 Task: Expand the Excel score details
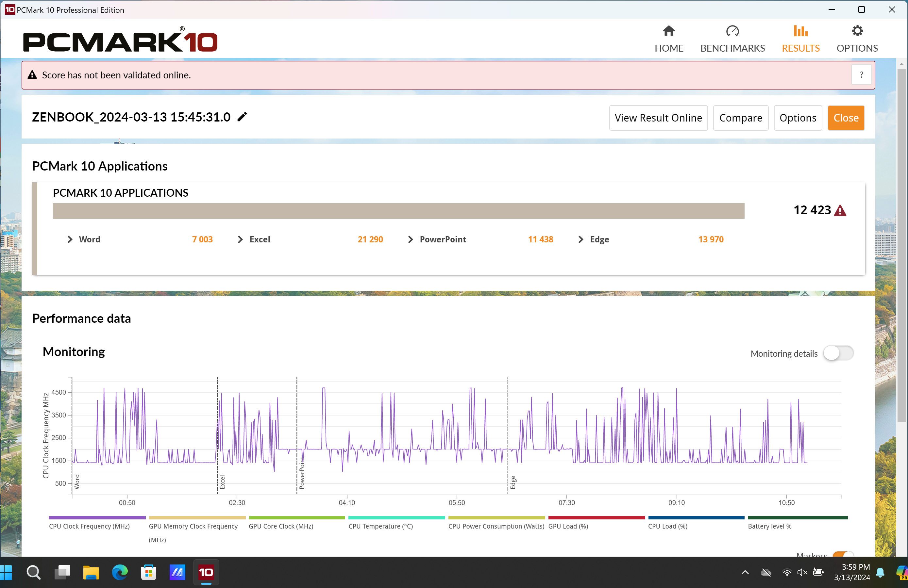240,239
